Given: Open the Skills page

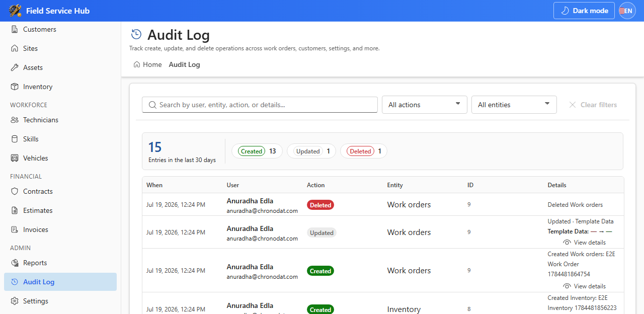Looking at the screenshot, I should (60, 139).
